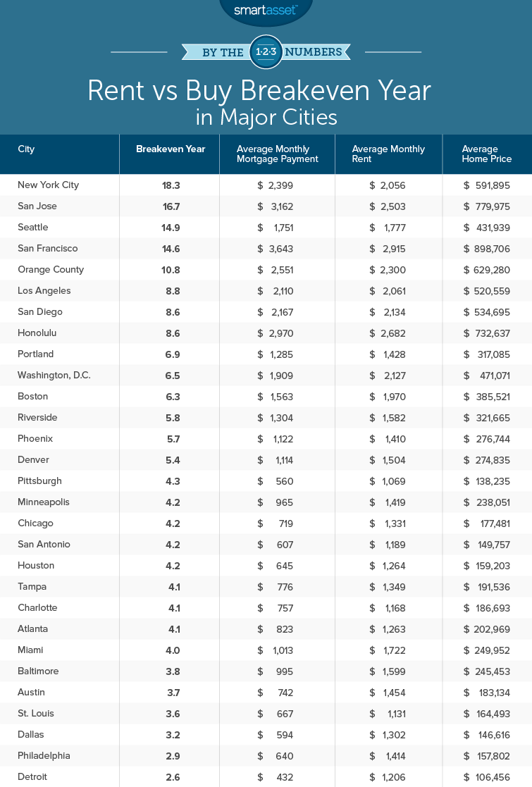This screenshot has height=787, width=532.
Task: Click the 1-2-3 circular badge
Action: click(x=266, y=52)
